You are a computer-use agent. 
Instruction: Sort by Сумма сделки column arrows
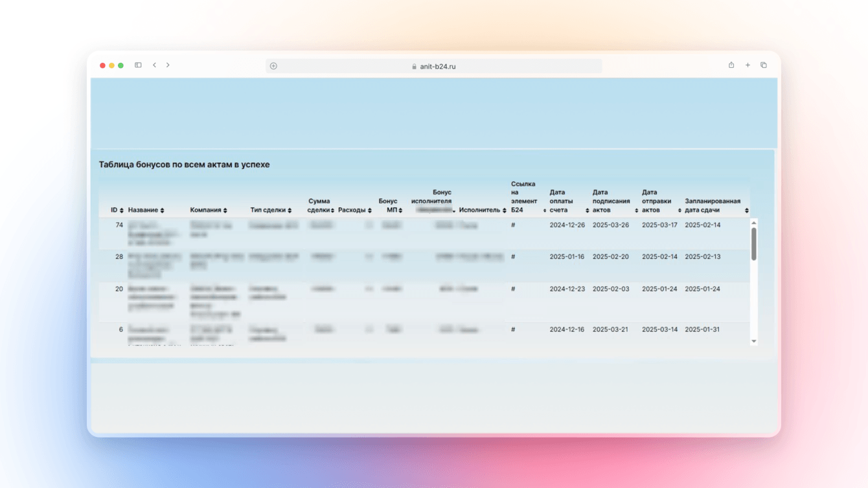point(333,210)
